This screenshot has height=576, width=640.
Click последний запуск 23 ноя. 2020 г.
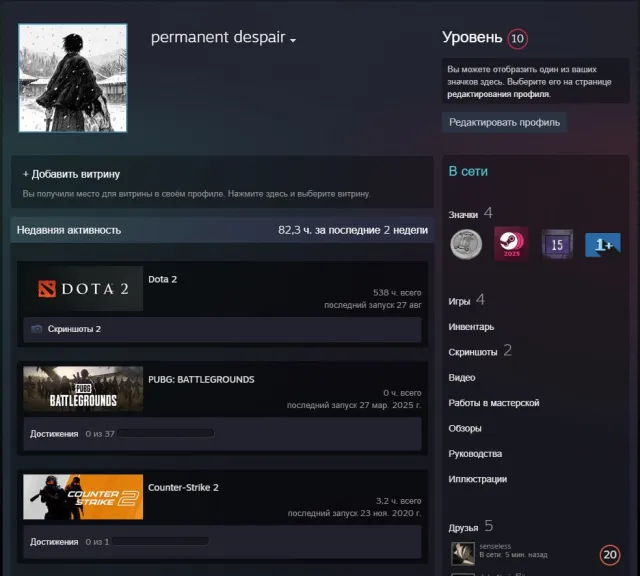pos(354,513)
